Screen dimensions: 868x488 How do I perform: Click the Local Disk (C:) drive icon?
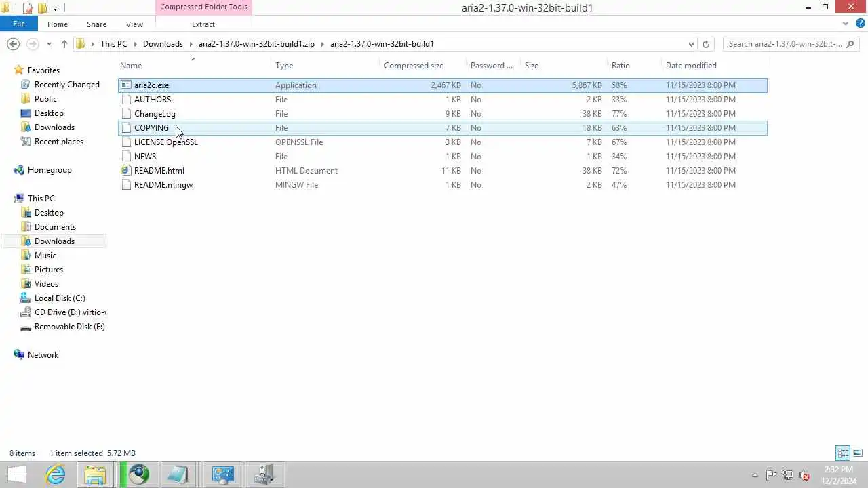pos(26,298)
